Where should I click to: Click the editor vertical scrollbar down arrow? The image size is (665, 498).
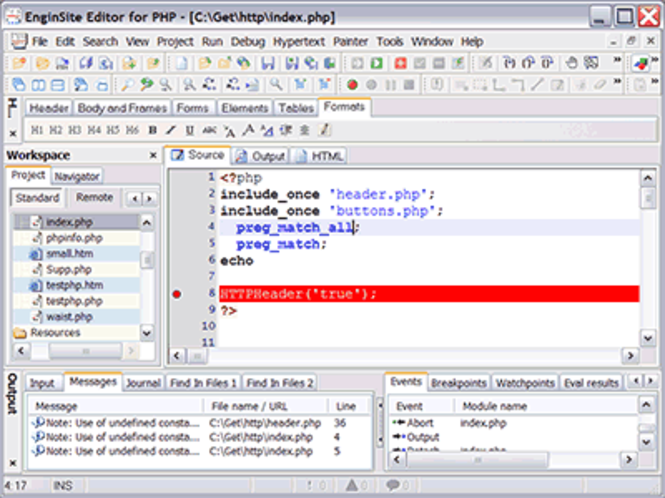click(648, 338)
